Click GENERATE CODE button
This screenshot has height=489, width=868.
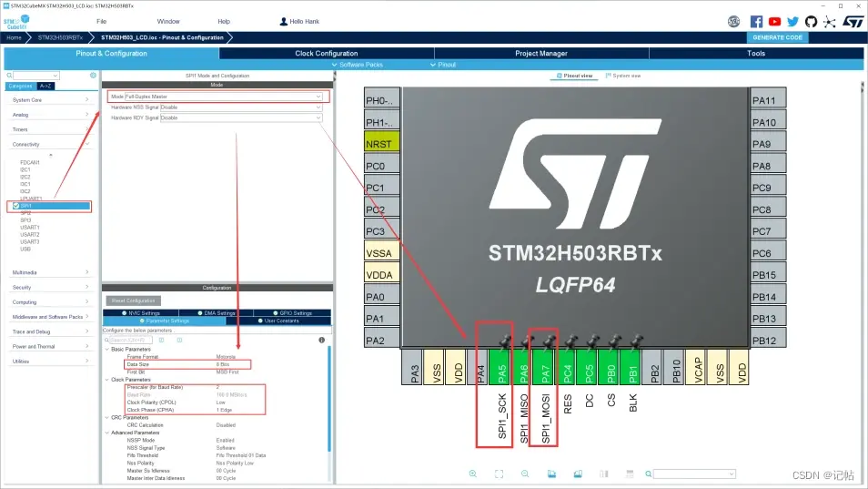[777, 37]
